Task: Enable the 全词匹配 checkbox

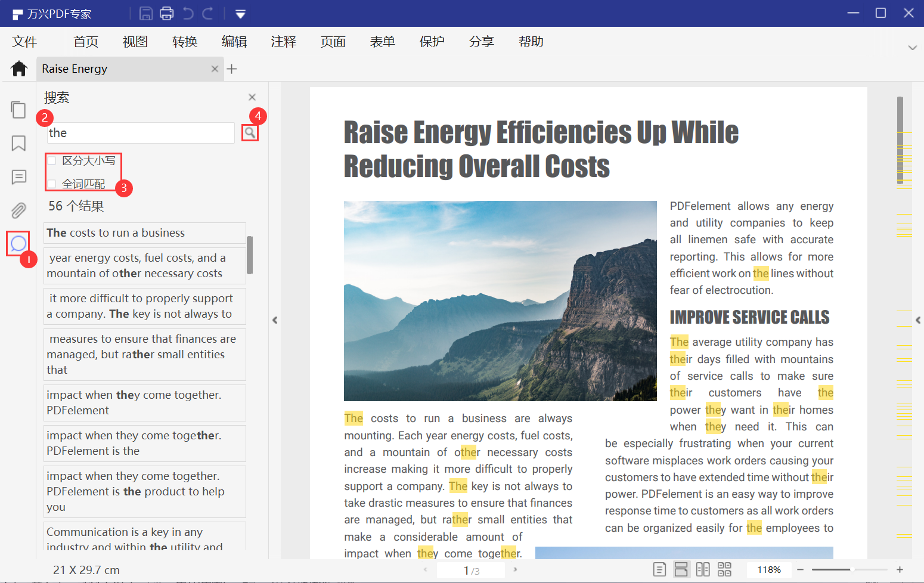Action: tap(52, 184)
